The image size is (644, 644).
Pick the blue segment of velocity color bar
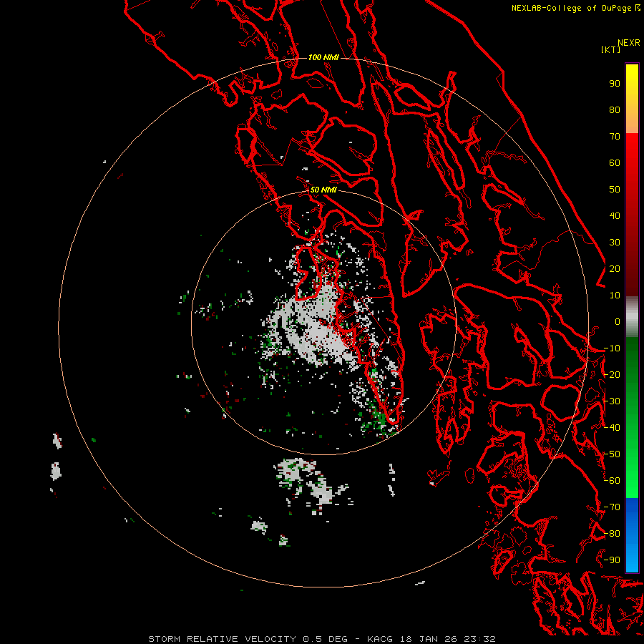tap(632, 535)
